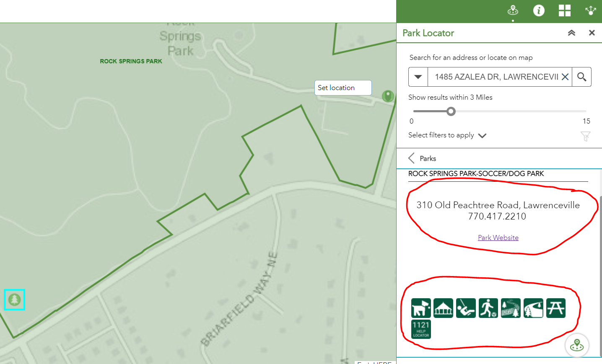Screen dimensions: 602x364
Task: Click the winding trail amenity icon
Action: click(511, 308)
